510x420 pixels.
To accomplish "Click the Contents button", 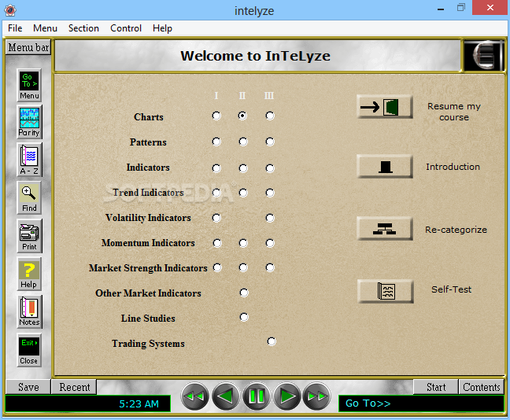I will click(482, 387).
